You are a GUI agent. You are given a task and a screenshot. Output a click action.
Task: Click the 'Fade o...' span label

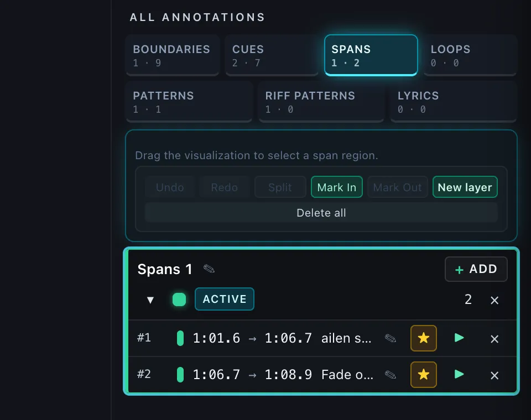coord(347,375)
